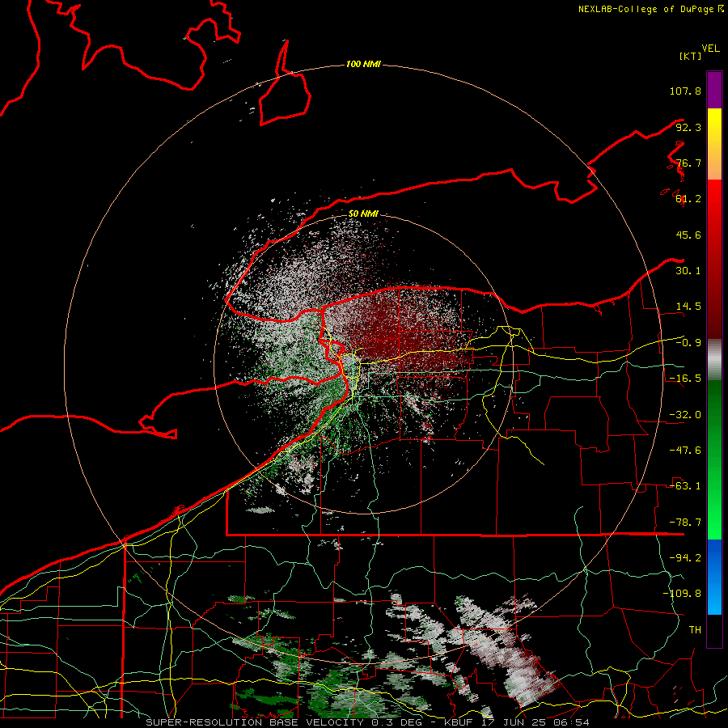Click the [KT] units label

pos(690,56)
